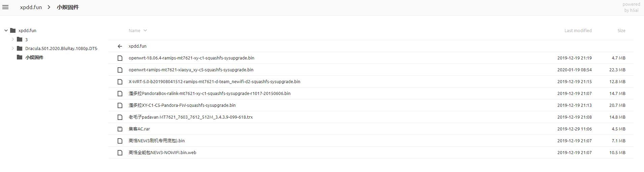
Task: Click the file icon for X-WRT-5.0 firmware
Action: tap(120, 82)
